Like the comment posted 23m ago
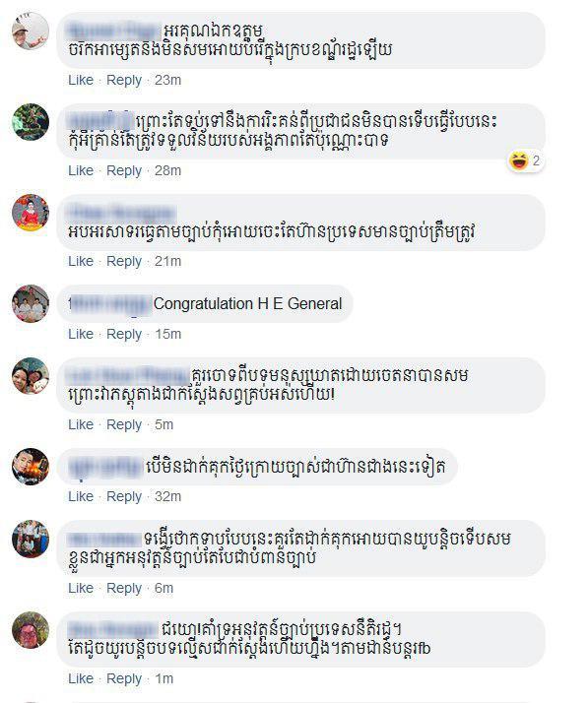Image resolution: width=588 pixels, height=703 pixels. tap(81, 80)
